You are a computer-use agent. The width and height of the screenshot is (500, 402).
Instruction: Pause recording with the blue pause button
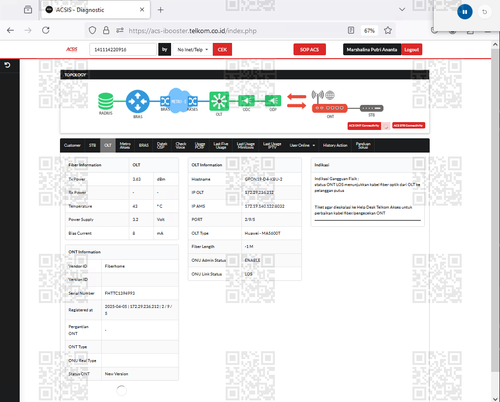pyautogui.click(x=465, y=12)
